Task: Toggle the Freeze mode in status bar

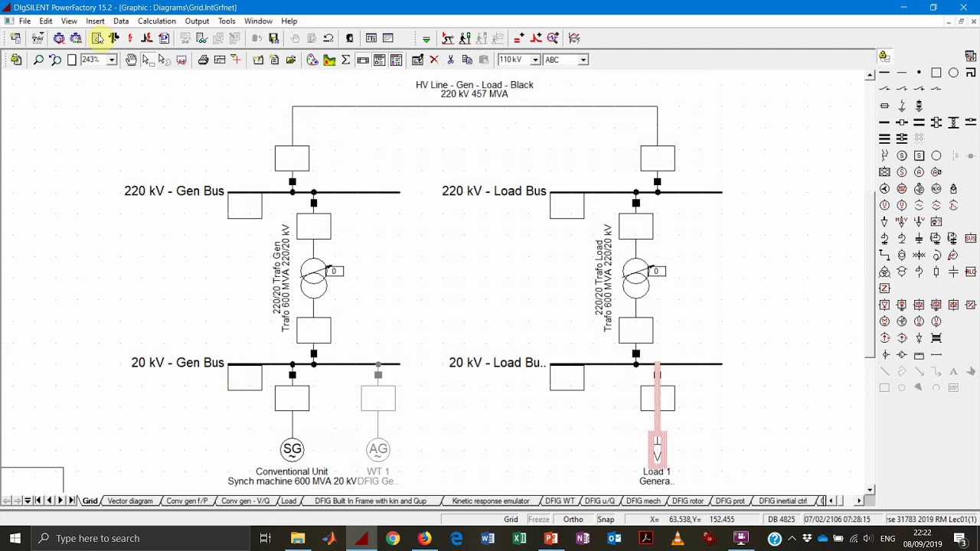Action: click(538, 520)
